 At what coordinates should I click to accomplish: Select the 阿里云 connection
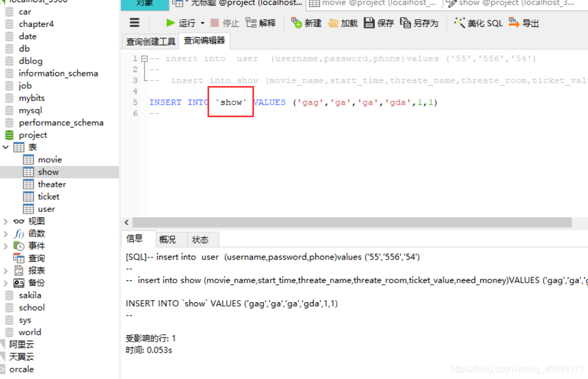coord(21,344)
